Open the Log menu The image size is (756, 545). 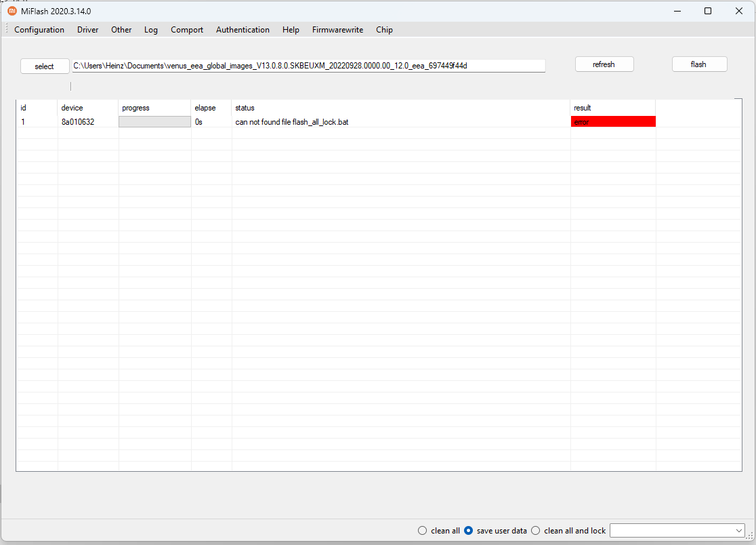150,30
